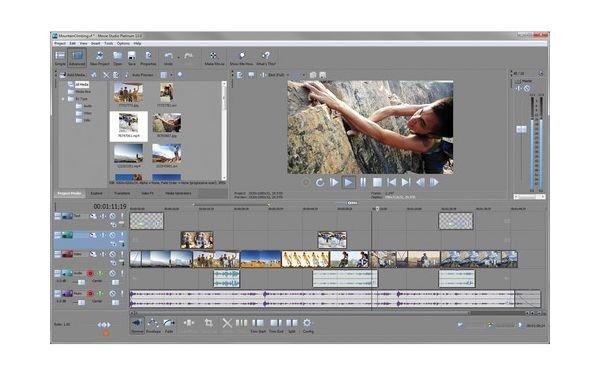This screenshot has height=377, width=600.
Task: Click the Master volume fader
Action: point(521,129)
